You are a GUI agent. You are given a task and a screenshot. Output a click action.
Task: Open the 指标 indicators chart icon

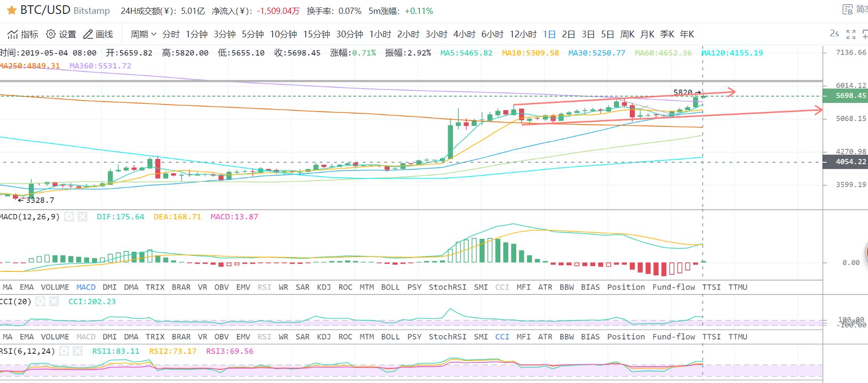tap(13, 34)
